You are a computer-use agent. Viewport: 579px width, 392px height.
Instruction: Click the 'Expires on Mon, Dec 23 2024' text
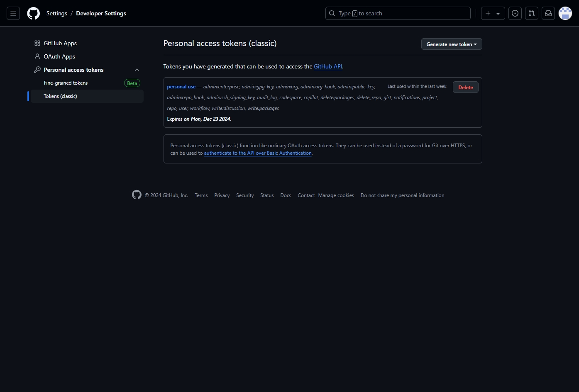pyautogui.click(x=199, y=119)
